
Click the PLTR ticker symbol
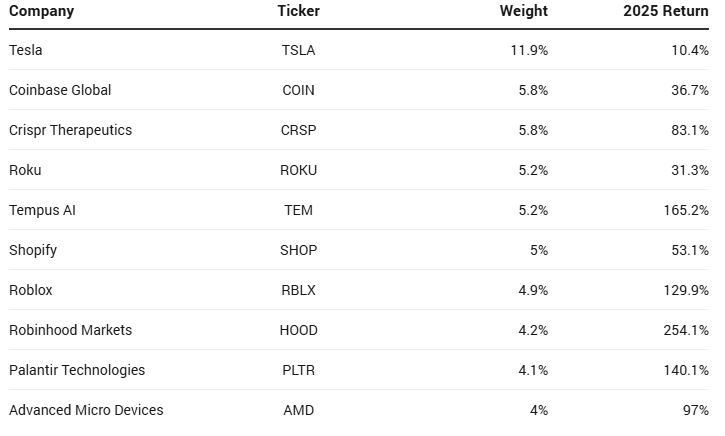298,370
